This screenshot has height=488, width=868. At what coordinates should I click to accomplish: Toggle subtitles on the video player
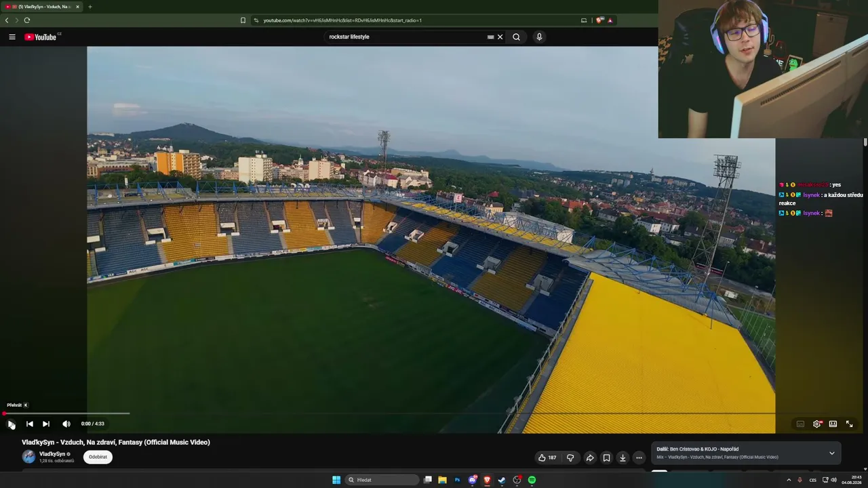point(800,424)
